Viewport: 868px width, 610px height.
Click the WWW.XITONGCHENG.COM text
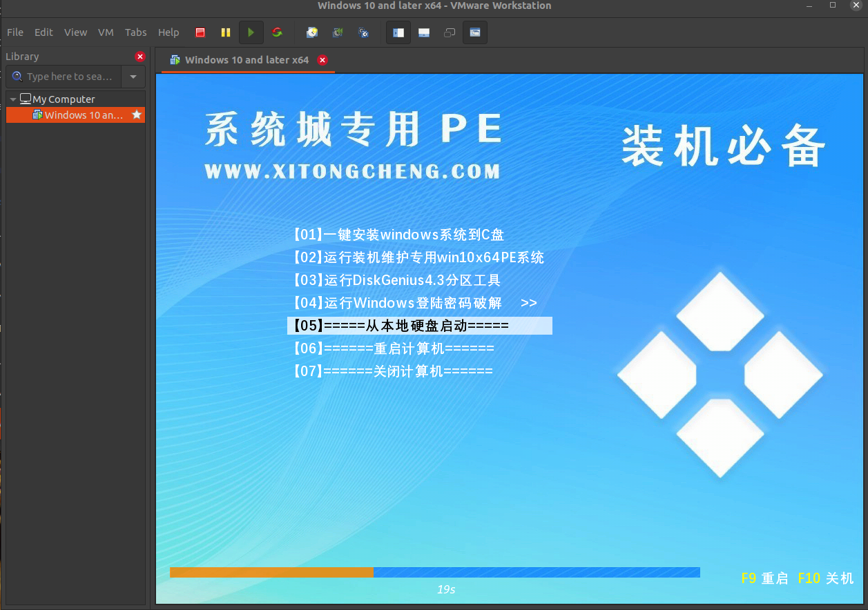[x=352, y=171]
